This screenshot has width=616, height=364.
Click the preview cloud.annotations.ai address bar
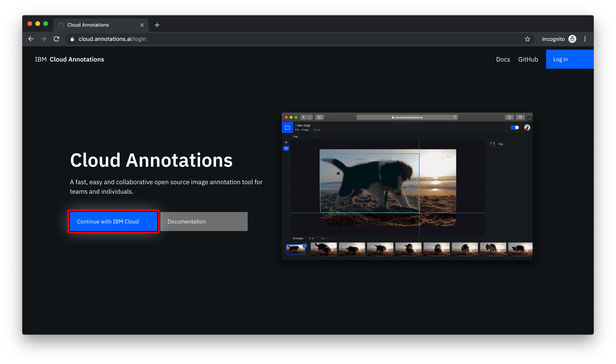[407, 117]
